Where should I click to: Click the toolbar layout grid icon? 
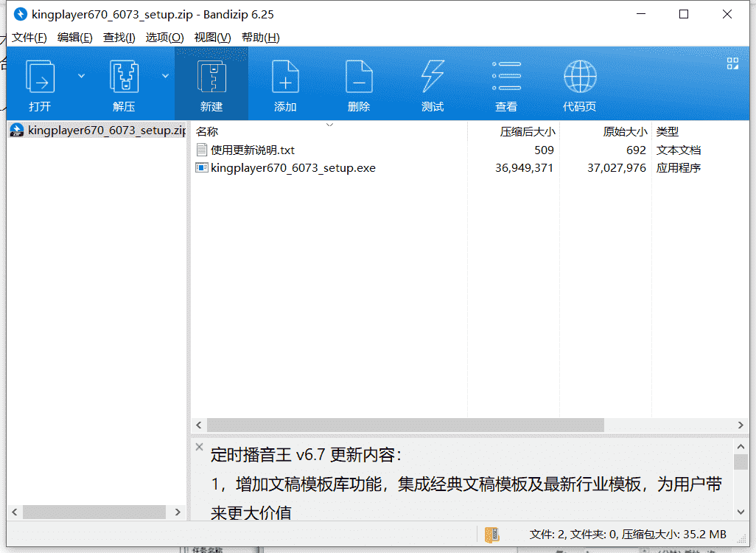[733, 63]
